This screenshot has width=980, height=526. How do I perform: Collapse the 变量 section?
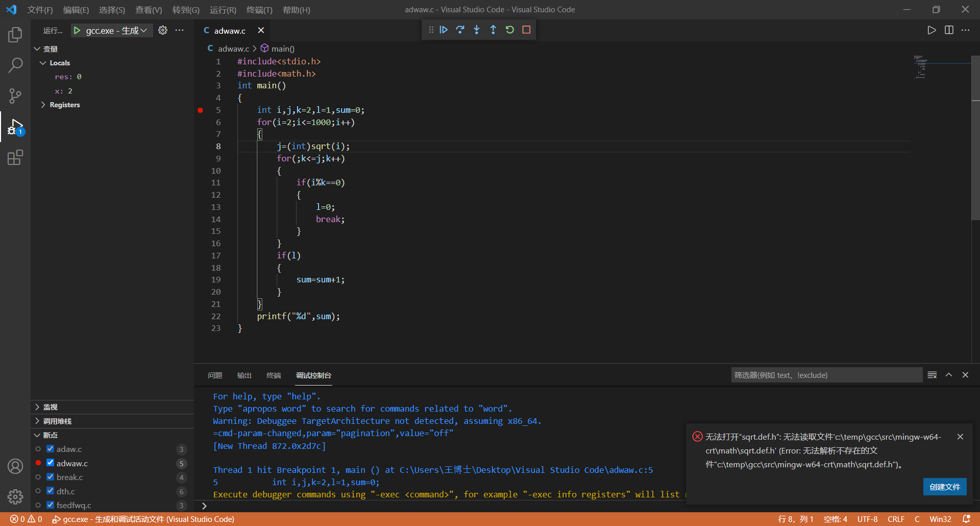pos(37,49)
